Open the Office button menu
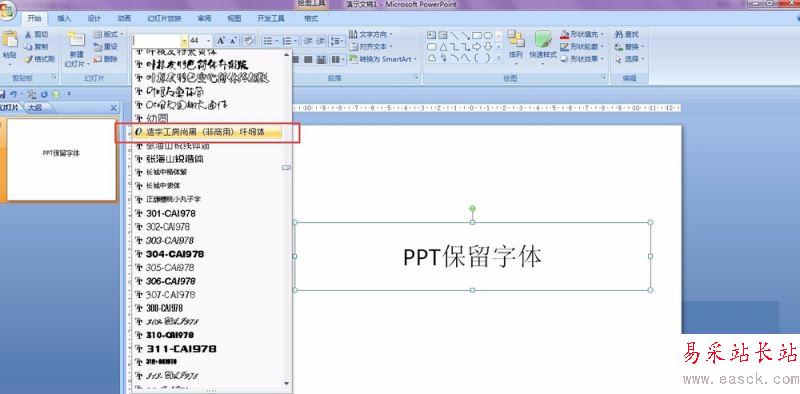 (x=6, y=11)
